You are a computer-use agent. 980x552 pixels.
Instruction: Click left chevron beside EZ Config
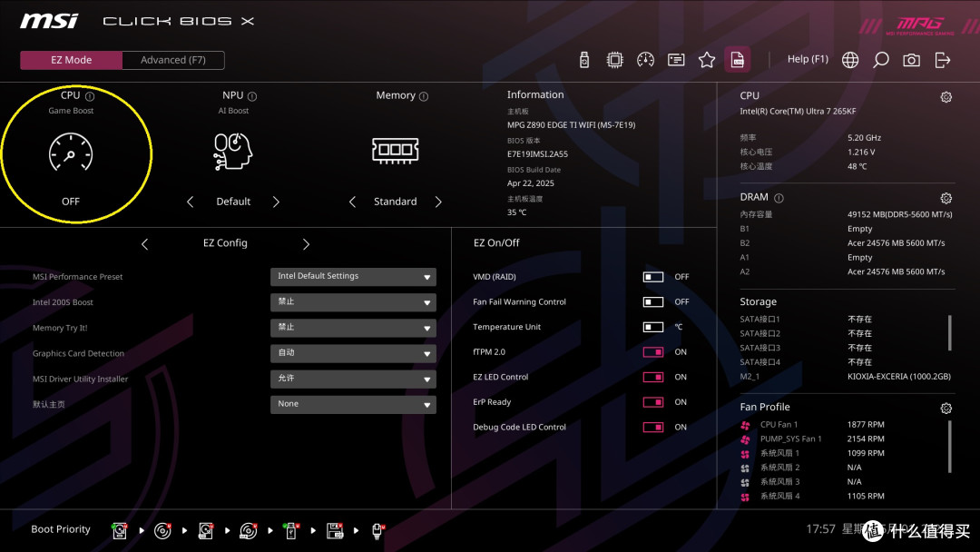point(144,244)
